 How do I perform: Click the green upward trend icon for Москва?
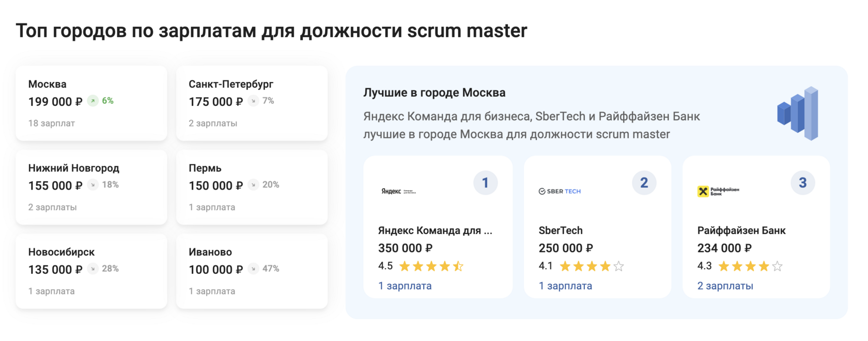point(93,101)
